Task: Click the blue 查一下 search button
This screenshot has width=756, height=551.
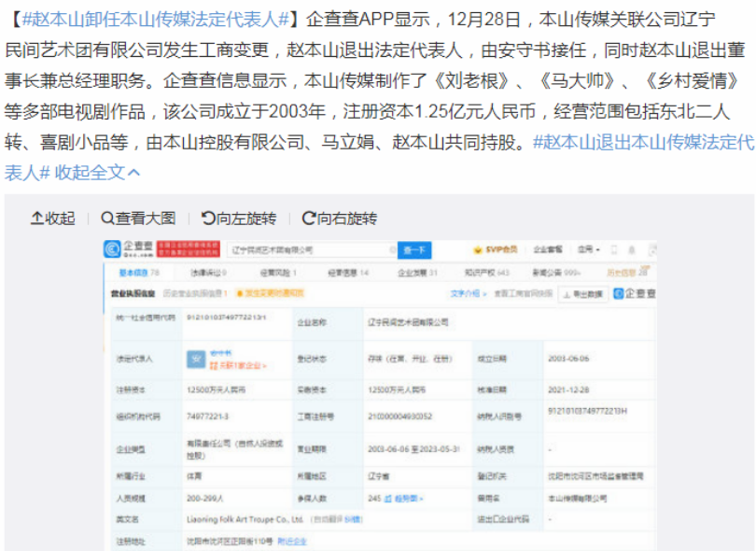Action: pos(414,250)
